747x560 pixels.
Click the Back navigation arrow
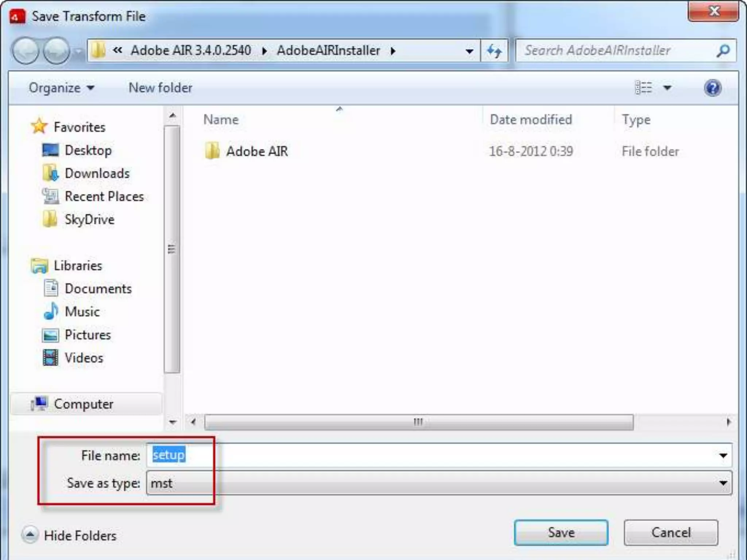pyautogui.click(x=26, y=51)
